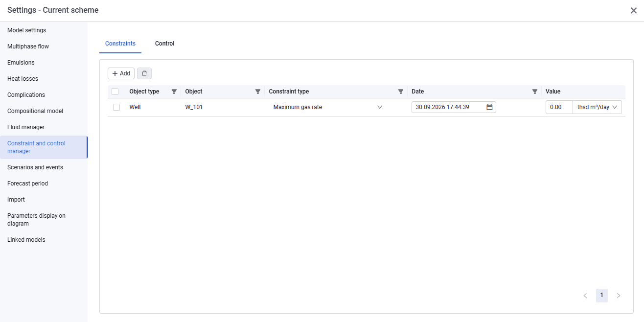Click the Object column header label

tap(194, 92)
